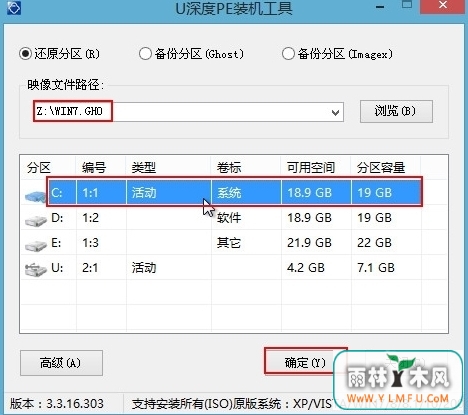Select the 备份分区 (Ghost) radio option

pyautogui.click(x=145, y=54)
